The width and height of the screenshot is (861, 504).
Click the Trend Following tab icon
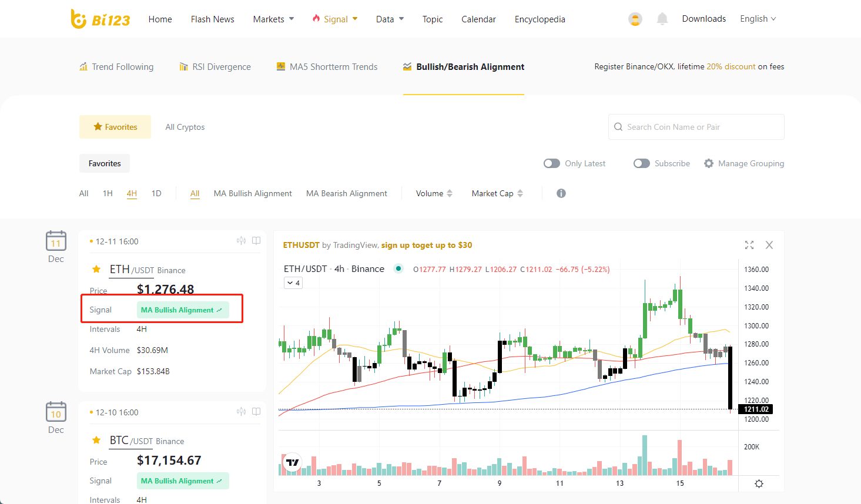83,66
